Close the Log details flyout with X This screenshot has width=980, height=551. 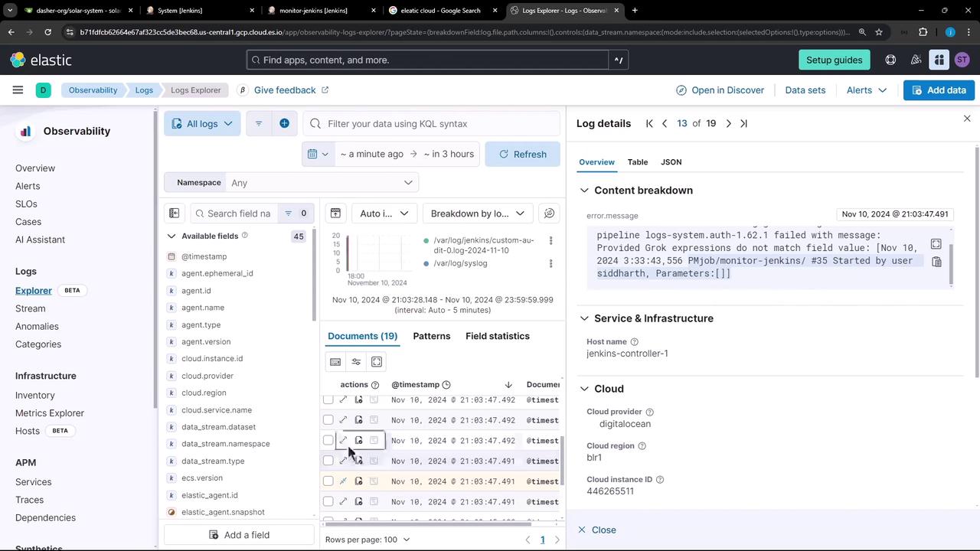click(x=967, y=119)
